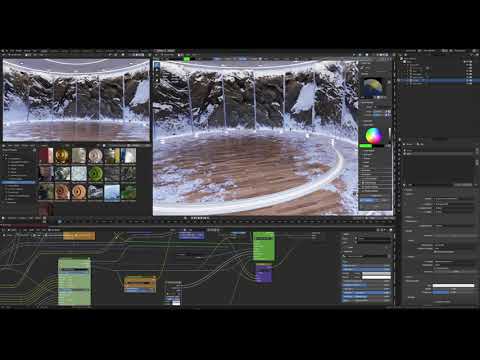
Task: Select the gold torus material thumbnail
Action: [62, 156]
